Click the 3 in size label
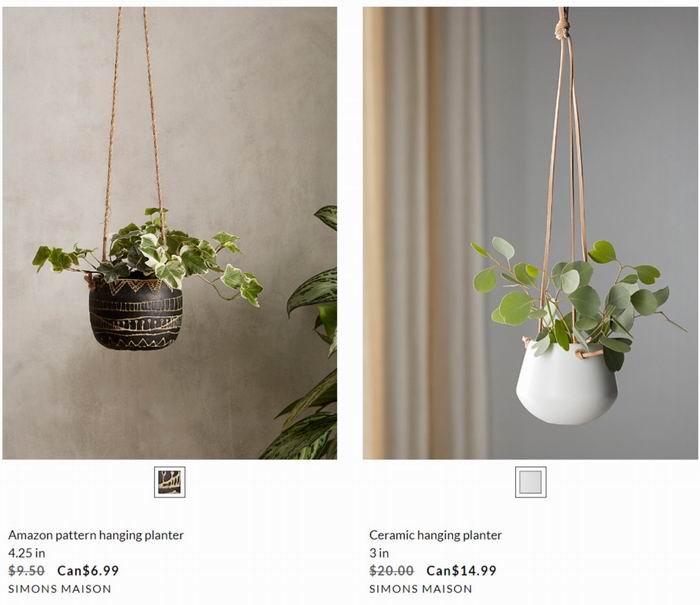 click(379, 553)
